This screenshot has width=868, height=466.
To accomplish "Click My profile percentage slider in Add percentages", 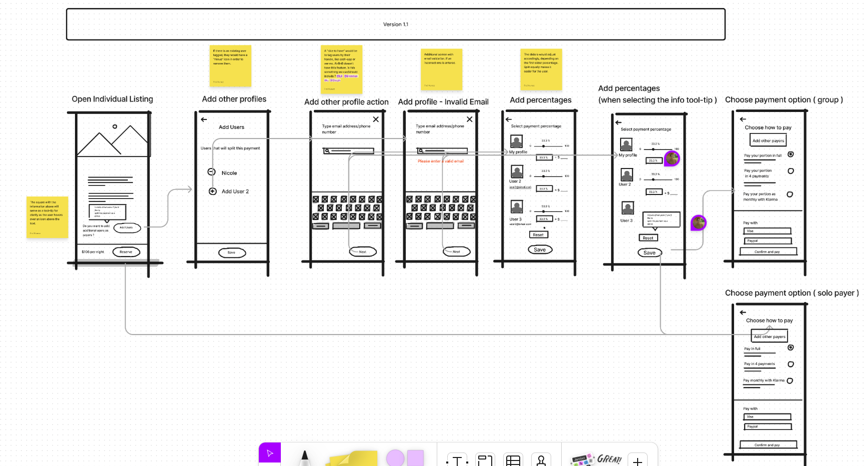I will [548, 146].
